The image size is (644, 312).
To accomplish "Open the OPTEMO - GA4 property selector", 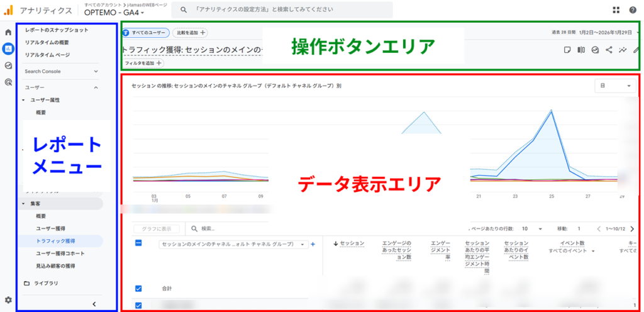I will coord(114,13).
